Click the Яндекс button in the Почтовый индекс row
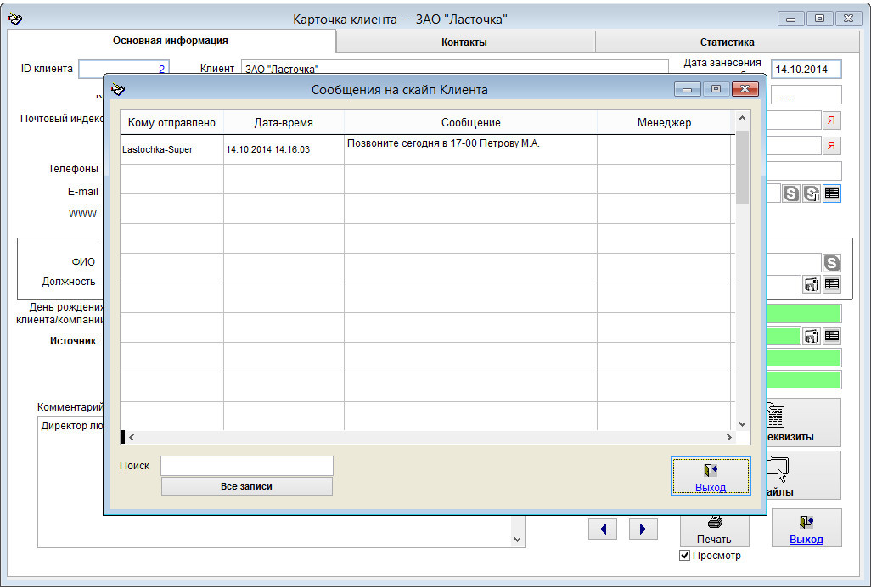 [832, 120]
